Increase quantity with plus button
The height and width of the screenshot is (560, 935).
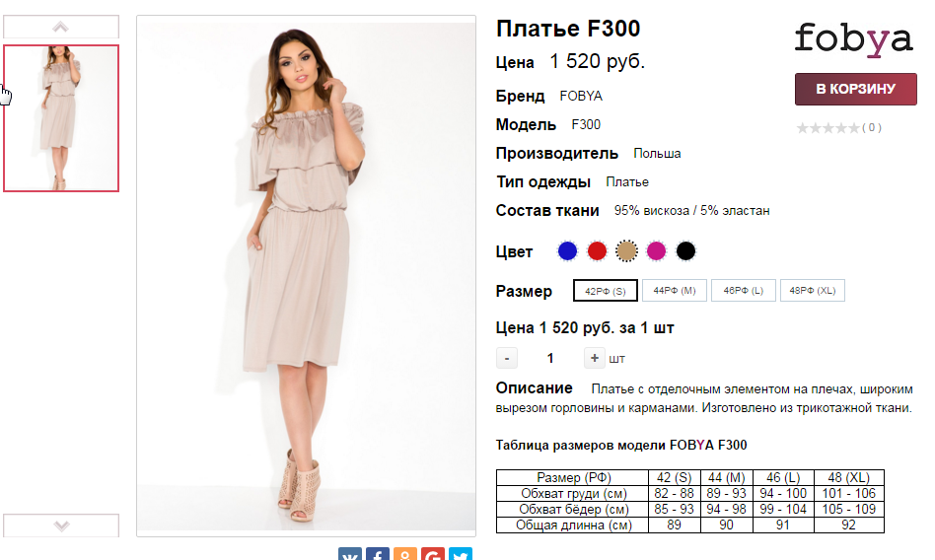tap(595, 358)
